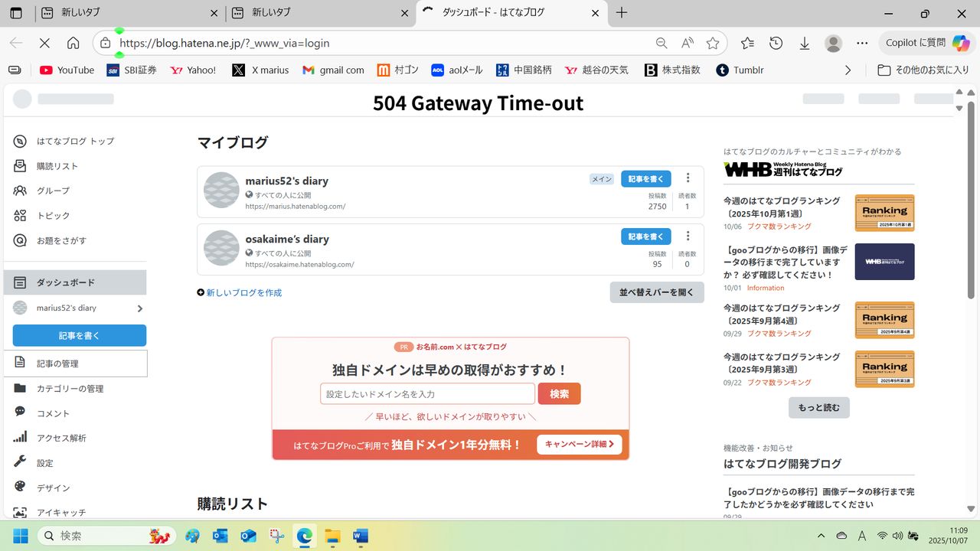Write an article for marius52's diary
This screenshot has width=980, height=551.
(x=646, y=179)
